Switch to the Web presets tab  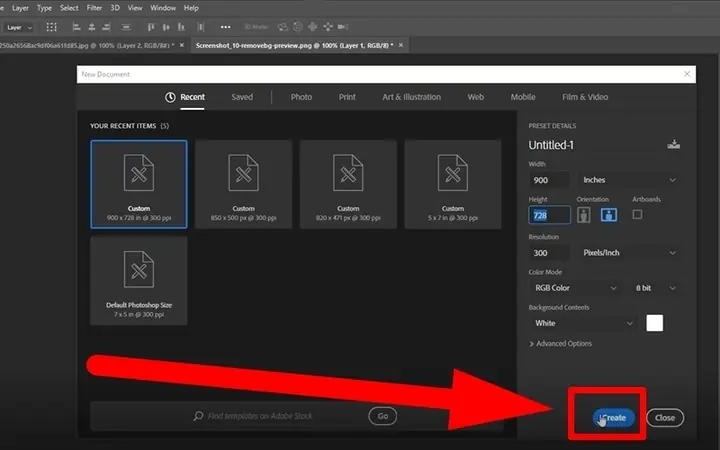[476, 97]
